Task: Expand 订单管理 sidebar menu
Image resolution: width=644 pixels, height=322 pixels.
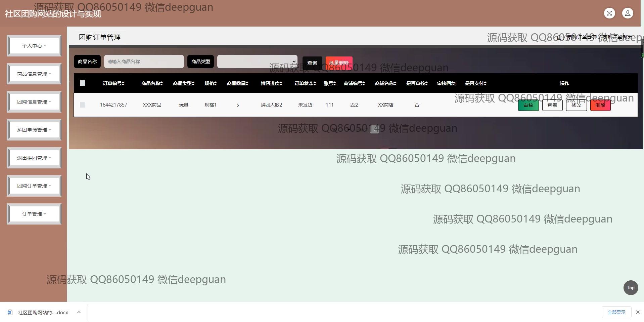Action: 34,214
